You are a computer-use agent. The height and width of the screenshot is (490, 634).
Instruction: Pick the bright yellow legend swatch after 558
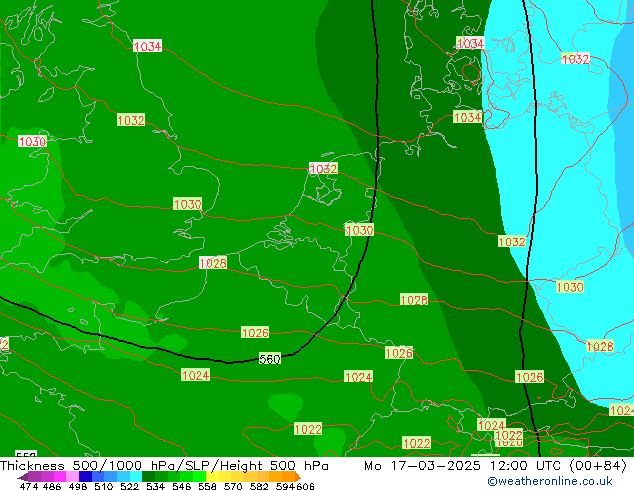point(213,476)
